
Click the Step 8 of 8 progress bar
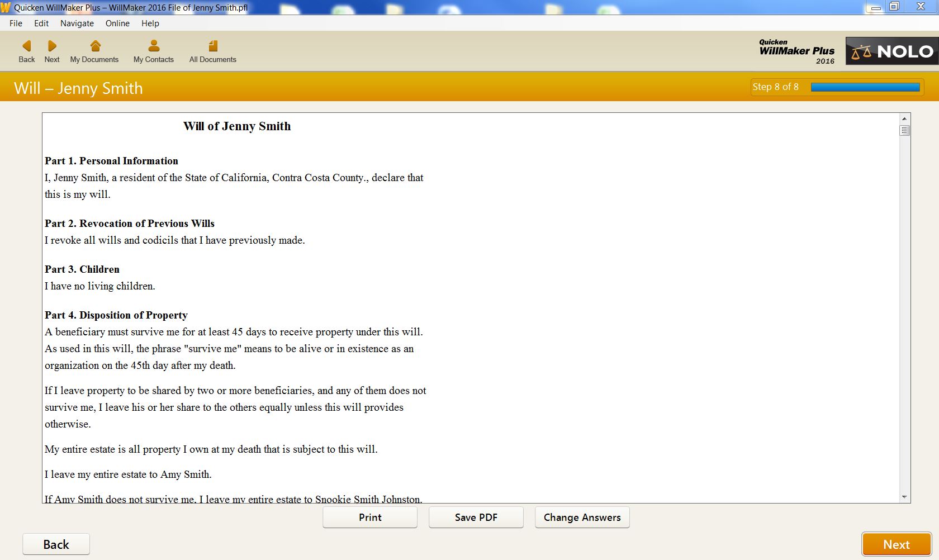pos(836,87)
